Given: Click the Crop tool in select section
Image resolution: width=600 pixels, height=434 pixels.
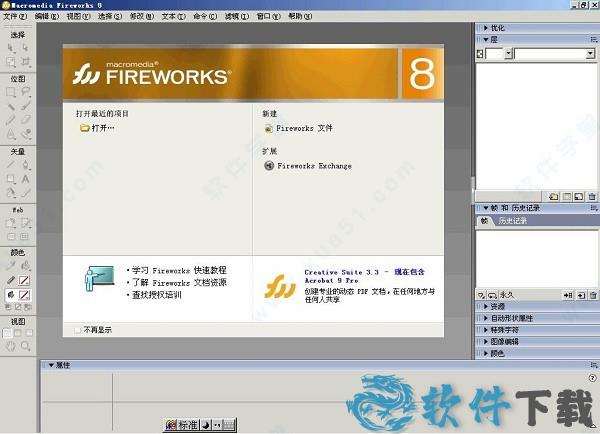Looking at the screenshot, I should click(x=26, y=61).
